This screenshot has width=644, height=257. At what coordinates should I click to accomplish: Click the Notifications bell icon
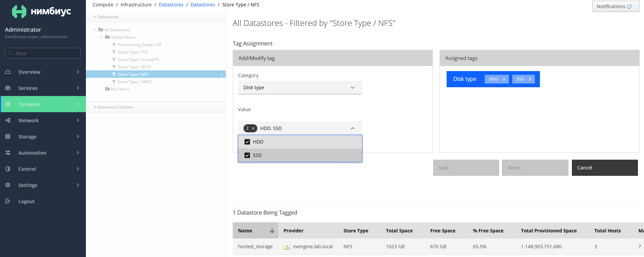tap(629, 6)
